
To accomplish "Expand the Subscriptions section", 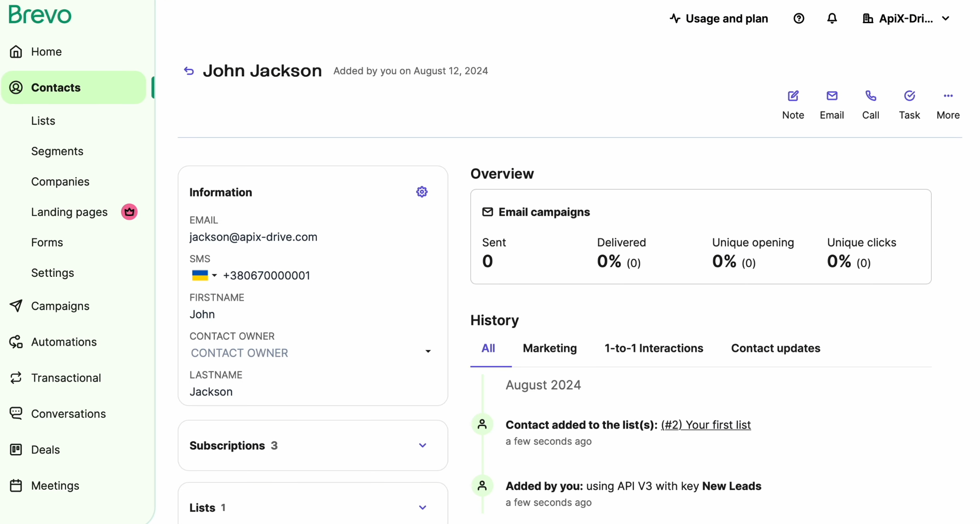I will pos(422,445).
